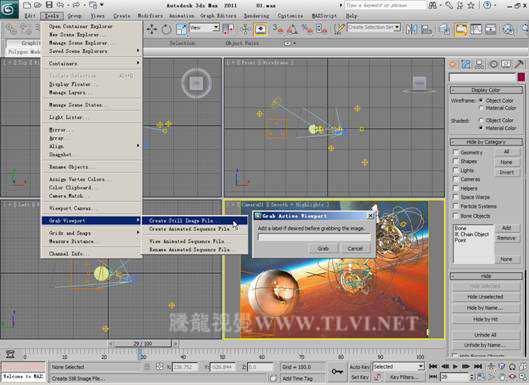Screen dimensions: 529x385
Task: Check the Geometry hide category box
Action: click(x=455, y=152)
